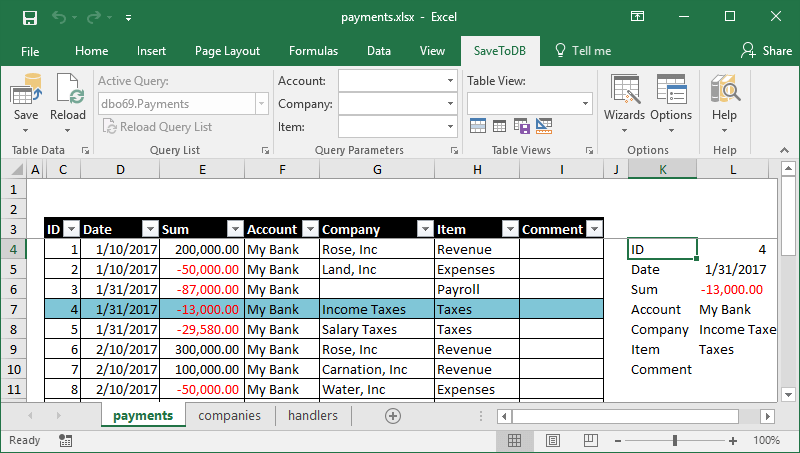The image size is (800, 453).
Task: Click Reload Query List button
Action: pyautogui.click(x=157, y=127)
